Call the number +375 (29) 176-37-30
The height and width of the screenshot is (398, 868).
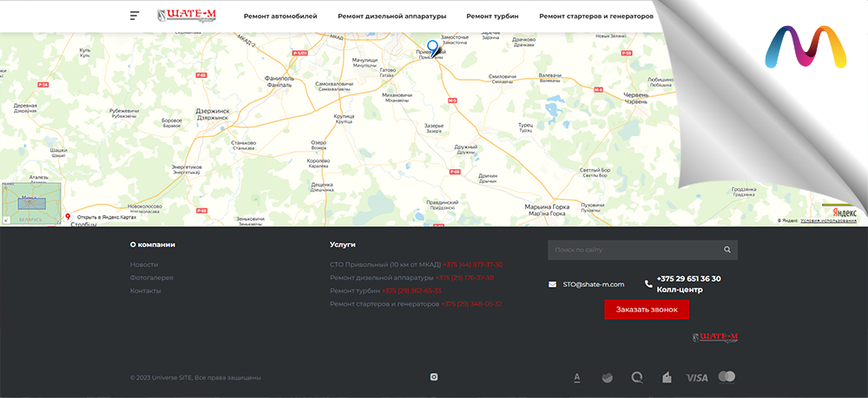point(464,277)
